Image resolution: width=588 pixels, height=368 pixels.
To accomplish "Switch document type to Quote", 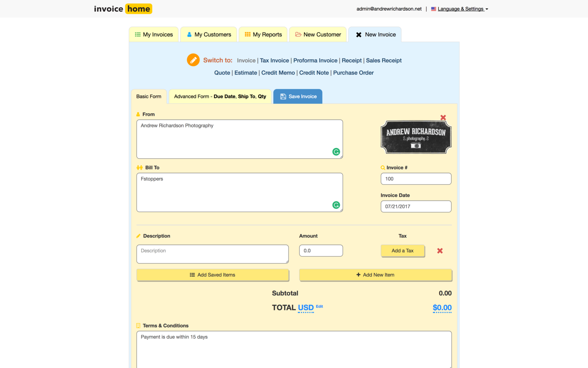I will pyautogui.click(x=222, y=73).
